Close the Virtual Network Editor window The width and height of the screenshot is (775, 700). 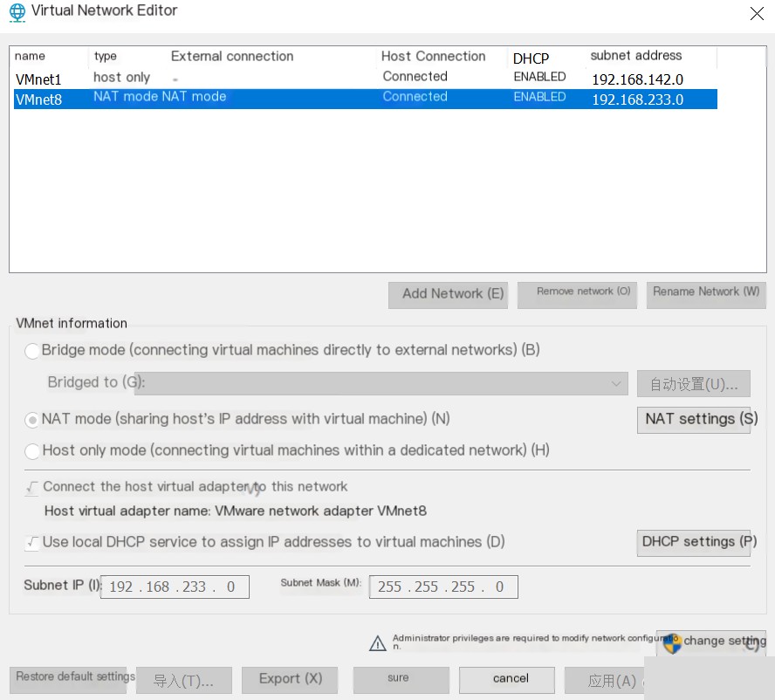point(757,13)
